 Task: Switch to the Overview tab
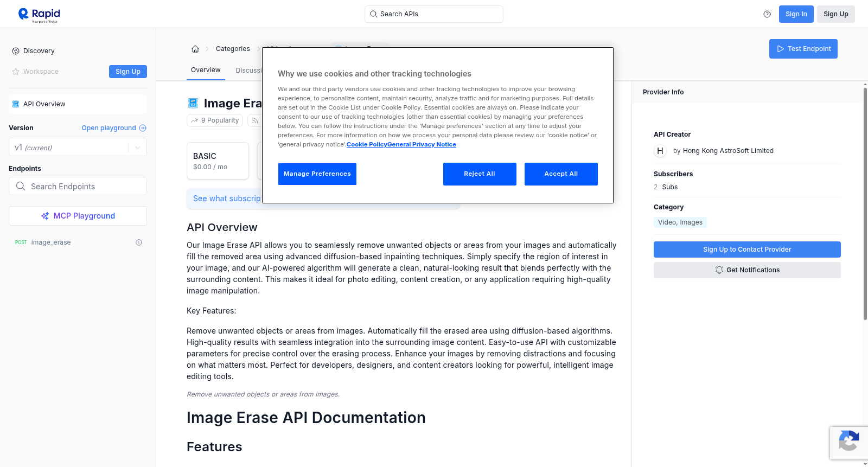tap(206, 70)
